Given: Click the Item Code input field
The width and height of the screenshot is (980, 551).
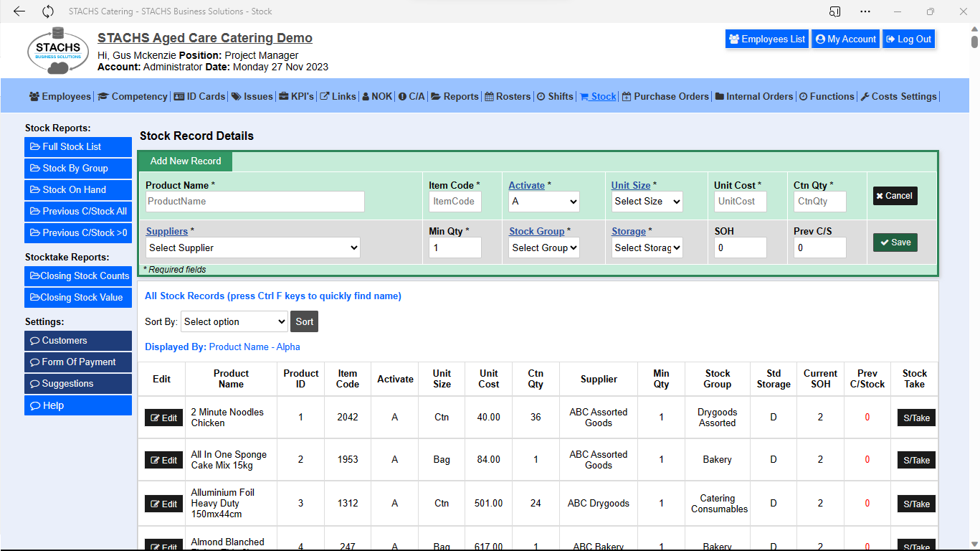Looking at the screenshot, I should 455,202.
